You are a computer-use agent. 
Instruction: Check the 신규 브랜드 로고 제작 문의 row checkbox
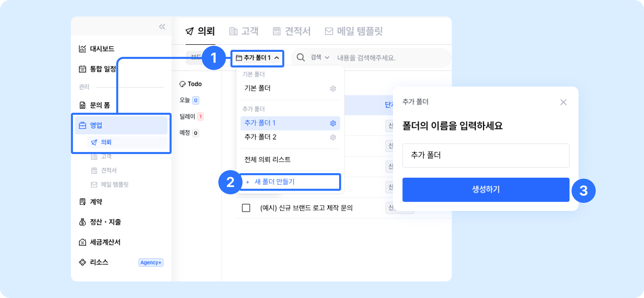point(246,208)
